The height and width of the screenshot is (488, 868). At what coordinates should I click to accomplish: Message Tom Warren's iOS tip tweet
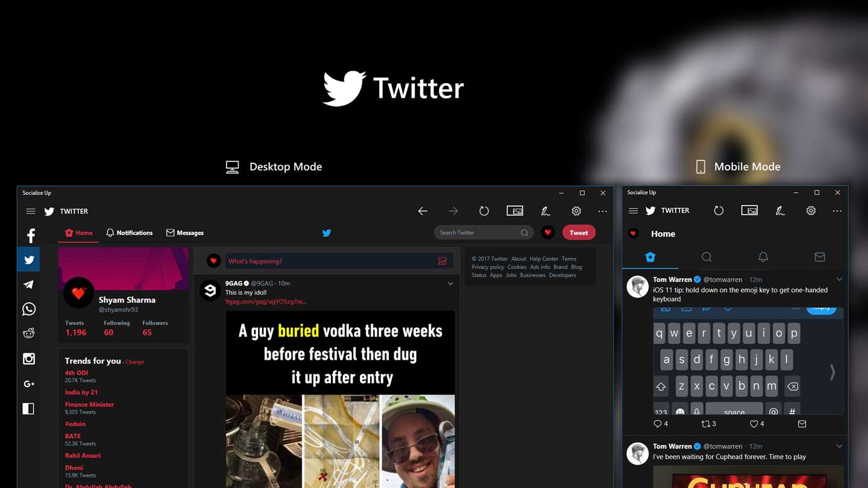[x=802, y=424]
